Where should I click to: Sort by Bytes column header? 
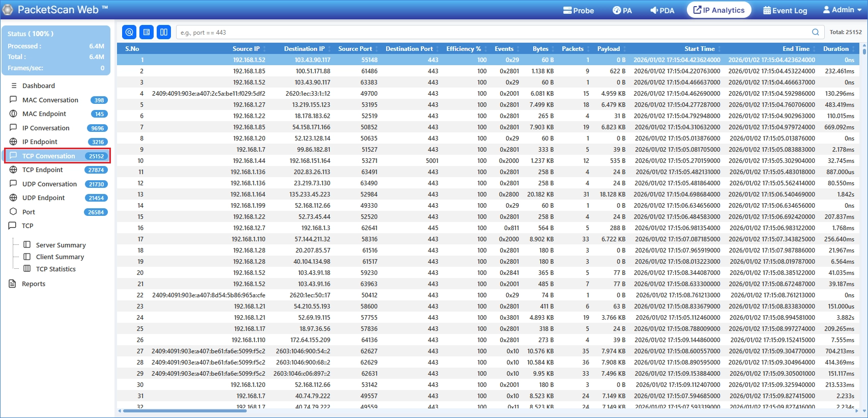540,49
